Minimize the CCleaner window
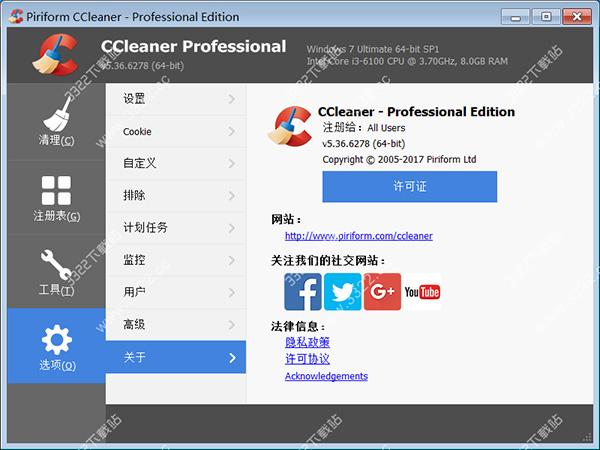Screen dimensions: 600x450 click(x=515, y=17)
